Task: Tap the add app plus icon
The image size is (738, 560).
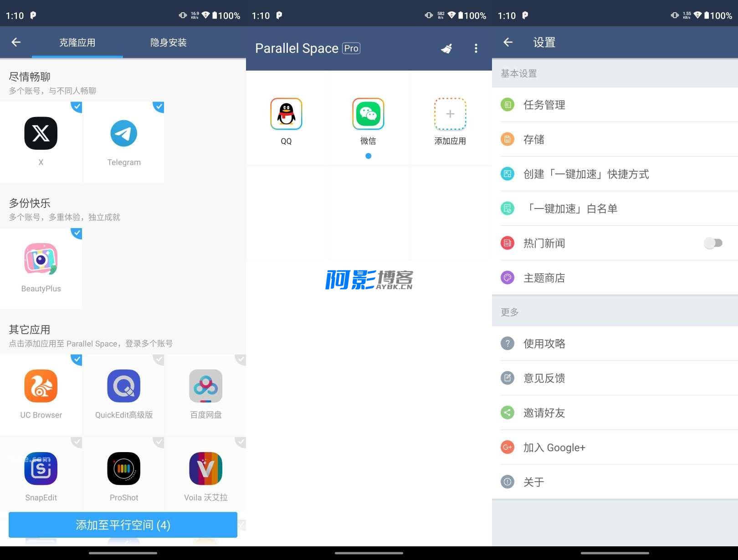Action: point(450,114)
